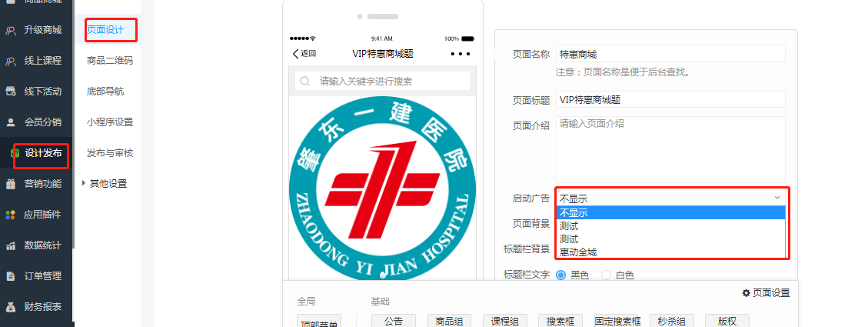
Task: Open 应用插件 in the left sidebar
Action: pos(36,215)
